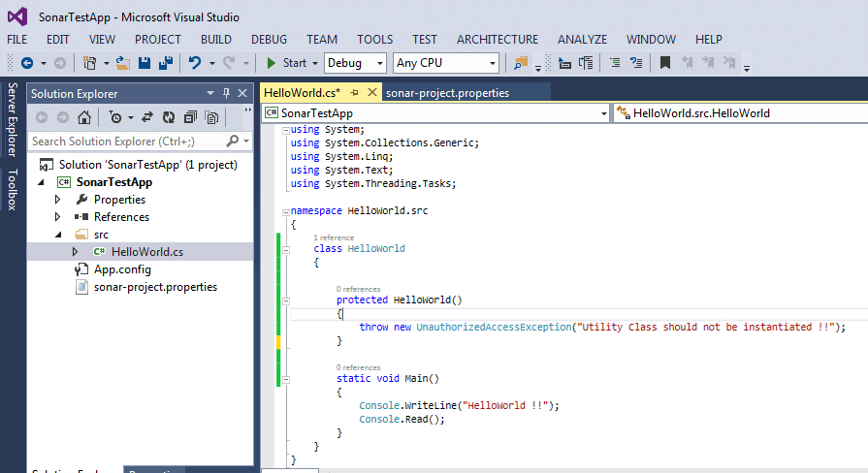This screenshot has width=868, height=473.
Task: Open the ARCHITECTURE menu
Action: (x=498, y=40)
